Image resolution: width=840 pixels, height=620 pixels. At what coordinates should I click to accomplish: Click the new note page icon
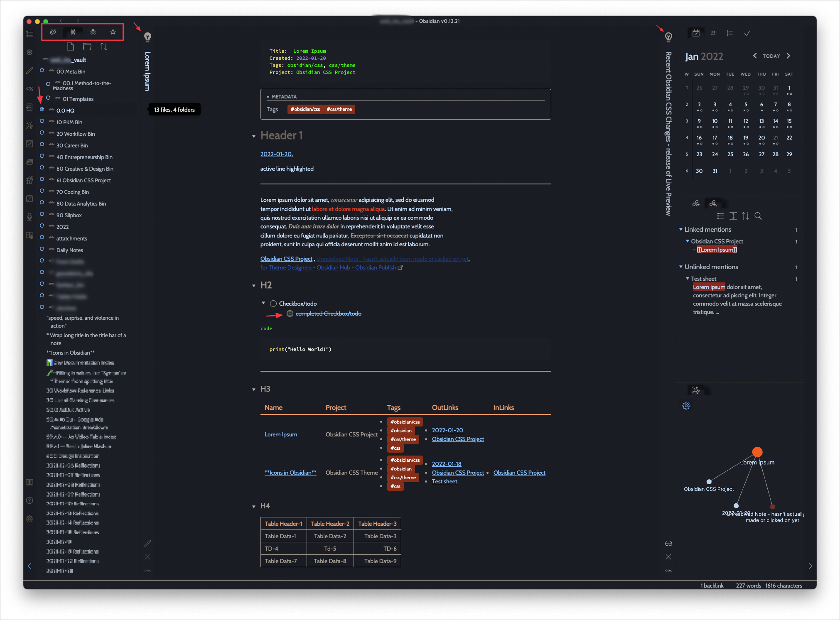pos(71,47)
